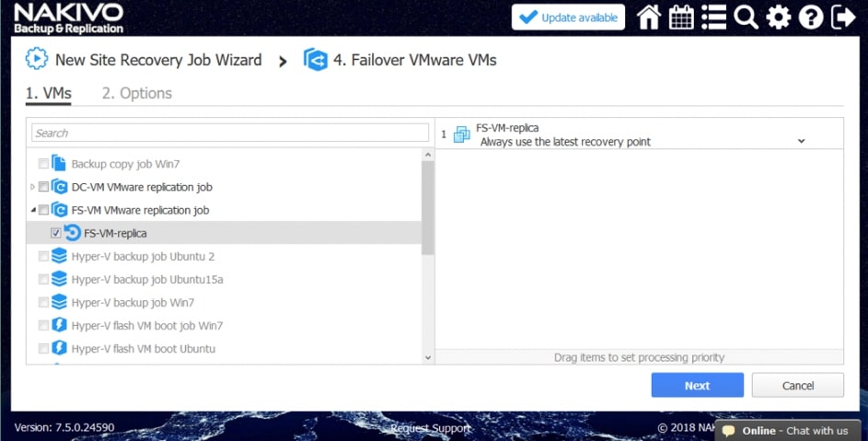
Task: Open the activities list icon
Action: [x=713, y=17]
